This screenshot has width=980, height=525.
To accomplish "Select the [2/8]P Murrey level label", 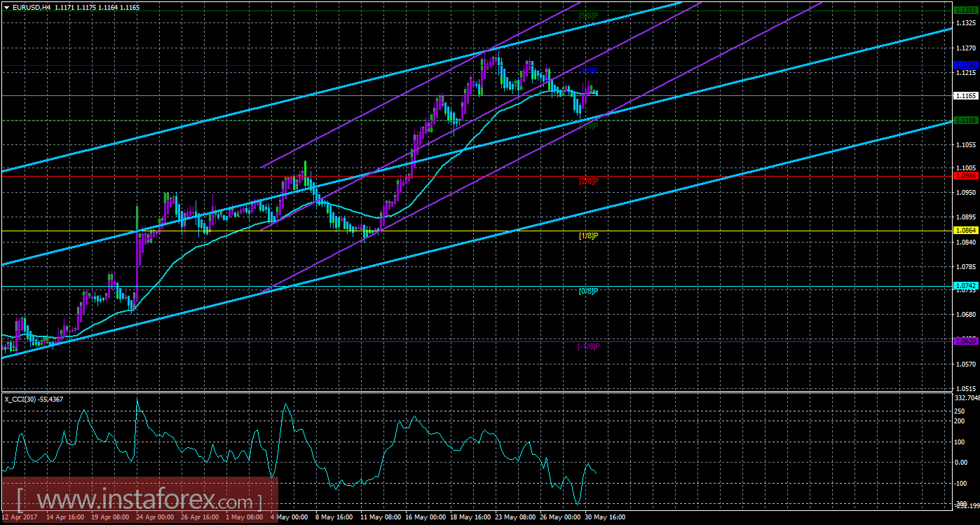I will 588,181.
